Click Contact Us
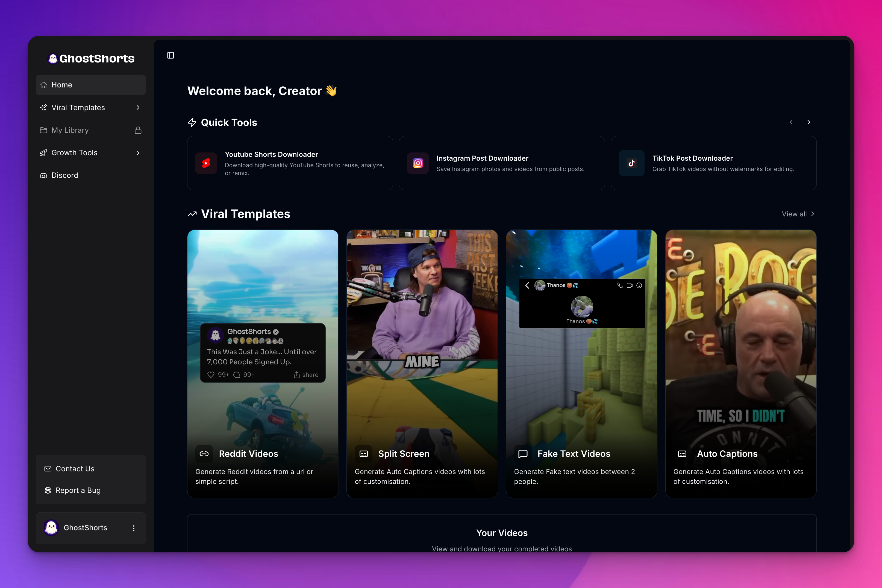 (75, 469)
